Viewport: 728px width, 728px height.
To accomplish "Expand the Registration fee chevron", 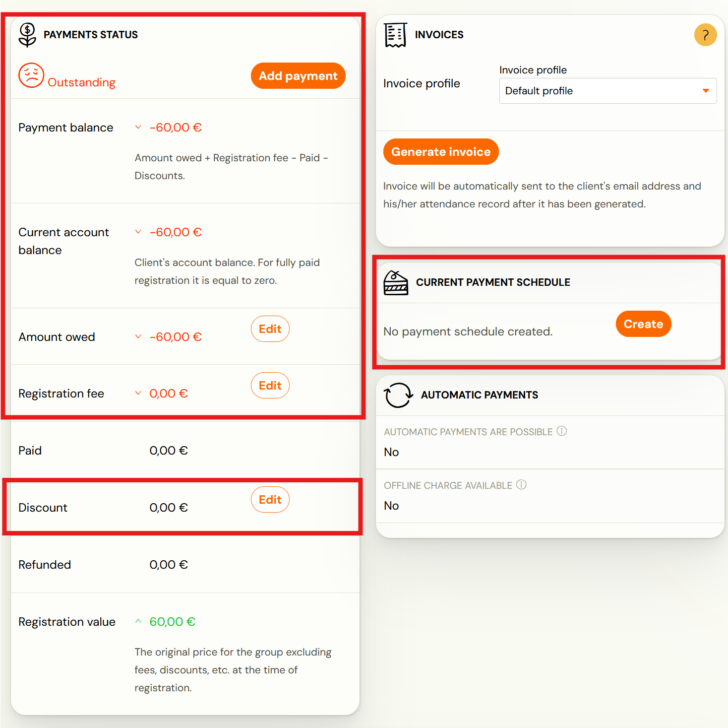I will [x=138, y=394].
